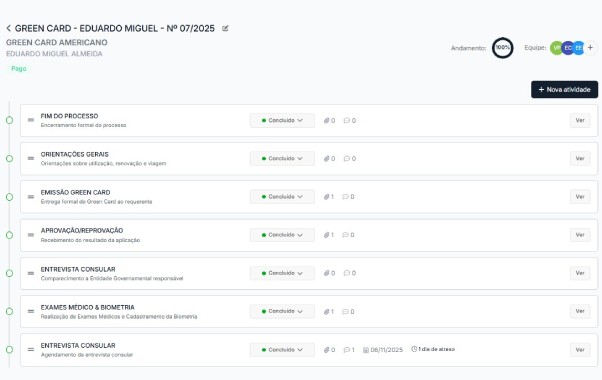Open comments icon on EMISSÃO GREEN CARD row
This screenshot has width=602, height=380.
(345, 197)
